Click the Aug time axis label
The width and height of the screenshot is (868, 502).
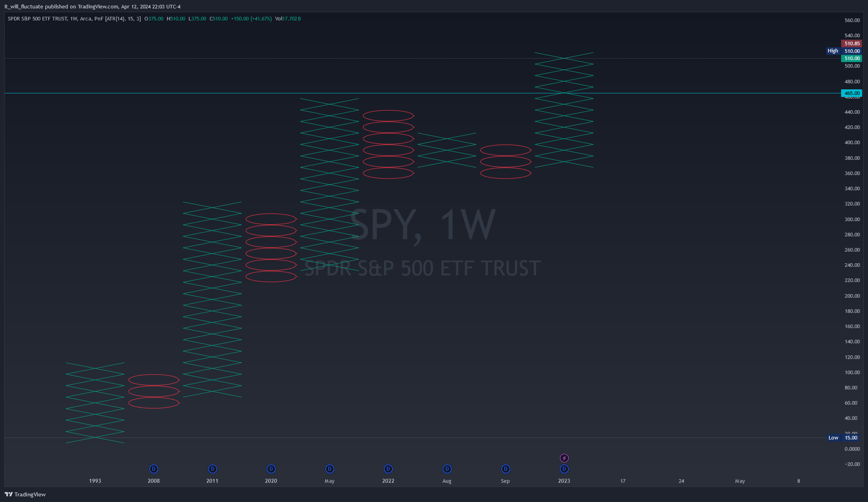tap(447, 481)
